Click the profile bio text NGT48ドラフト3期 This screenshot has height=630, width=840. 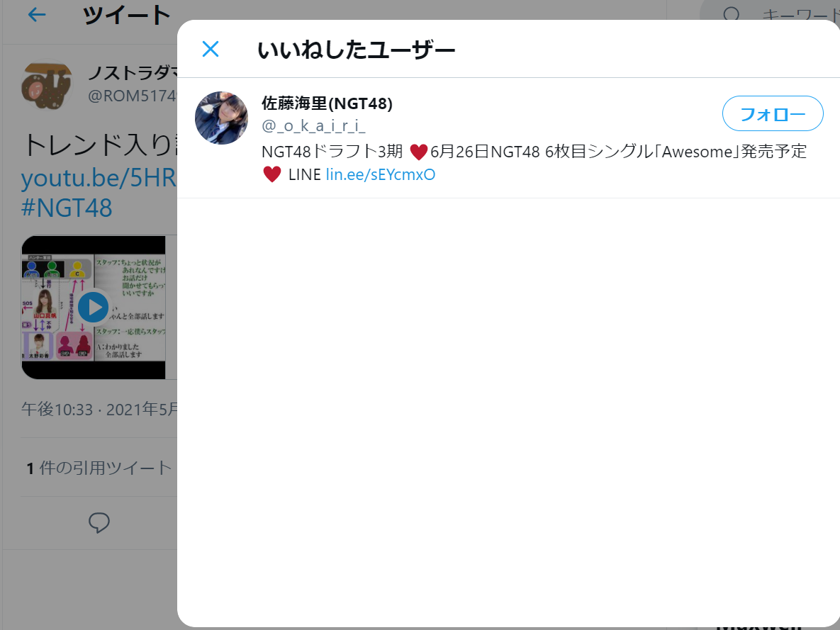332,152
